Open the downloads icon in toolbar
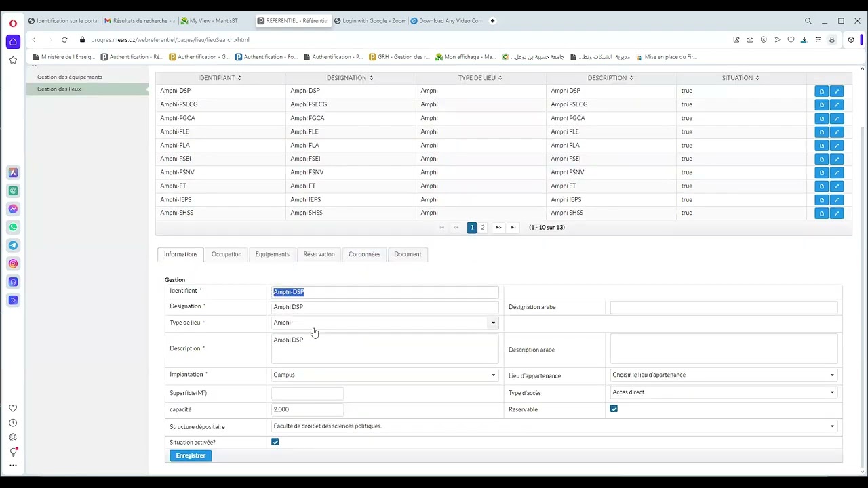868x488 pixels. click(804, 40)
